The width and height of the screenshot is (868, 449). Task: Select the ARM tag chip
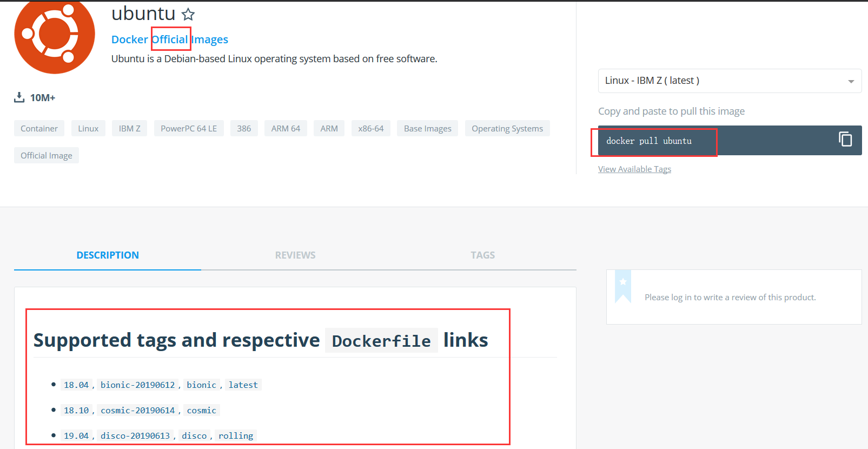tap(329, 128)
